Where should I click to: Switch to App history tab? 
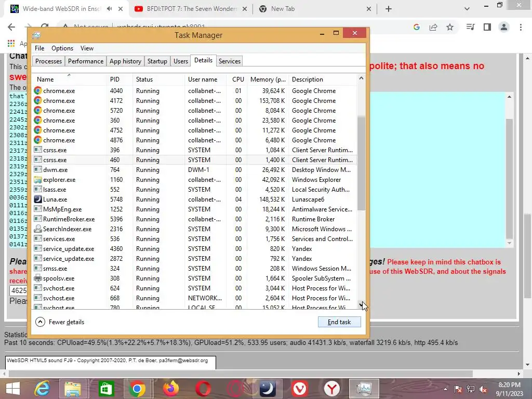click(125, 61)
